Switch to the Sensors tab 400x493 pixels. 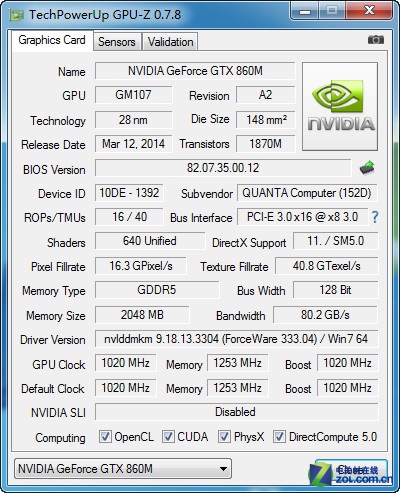click(x=117, y=42)
